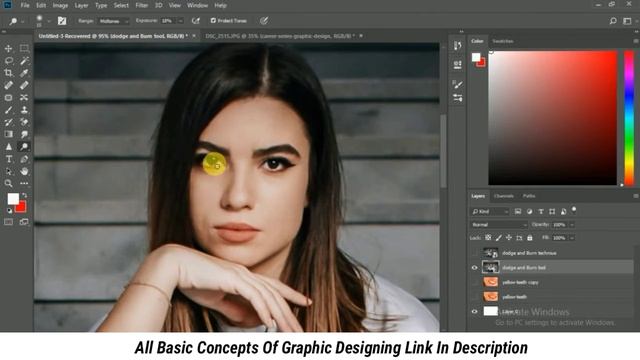This screenshot has width=640, height=360.
Task: Open the layer Kind filter dropdown
Action: pos(490,211)
